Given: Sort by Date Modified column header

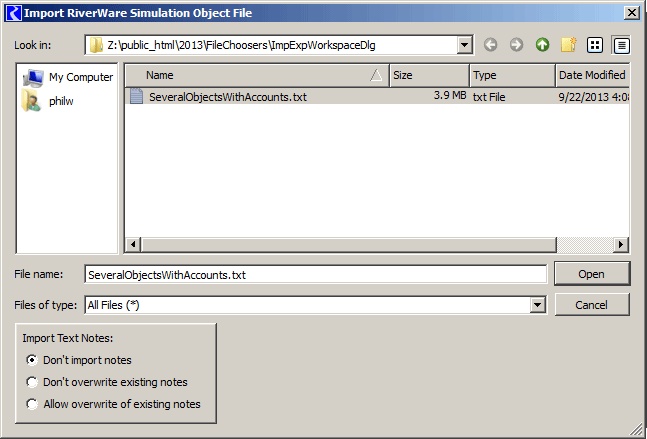Looking at the screenshot, I should click(x=593, y=75).
